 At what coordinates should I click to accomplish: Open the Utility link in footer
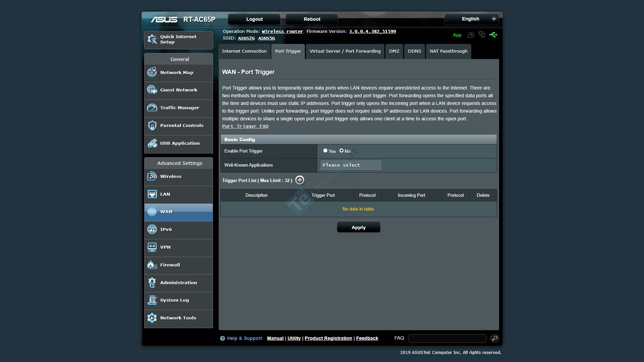[x=294, y=339]
